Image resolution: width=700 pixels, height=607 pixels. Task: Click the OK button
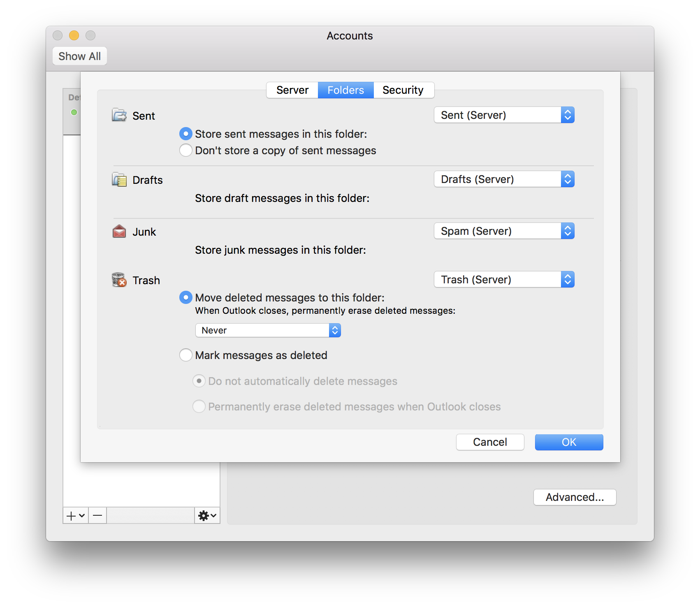coord(569,442)
